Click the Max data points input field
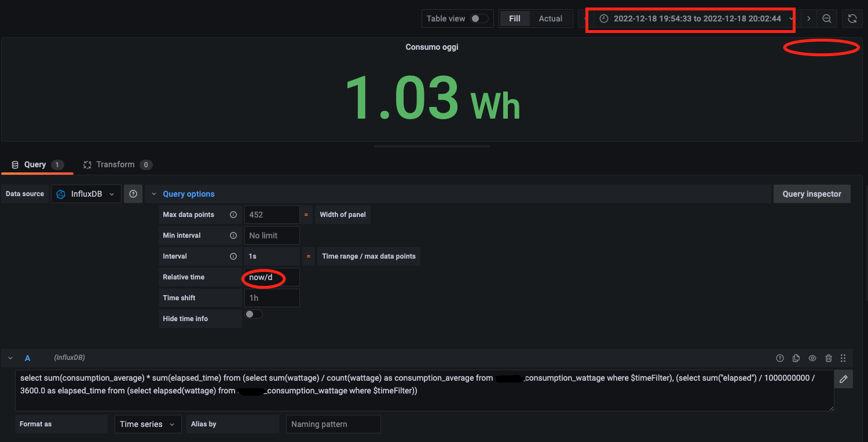 pyautogui.click(x=272, y=215)
